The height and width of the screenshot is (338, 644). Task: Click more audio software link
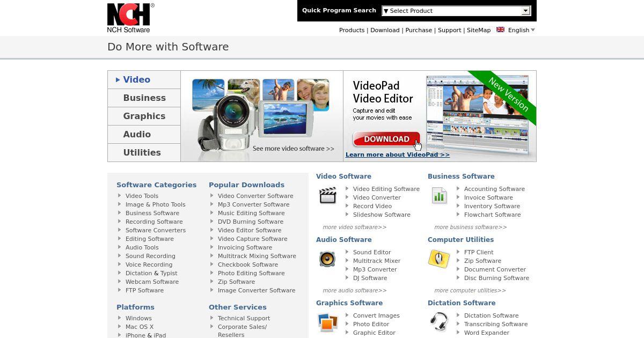coord(355,290)
